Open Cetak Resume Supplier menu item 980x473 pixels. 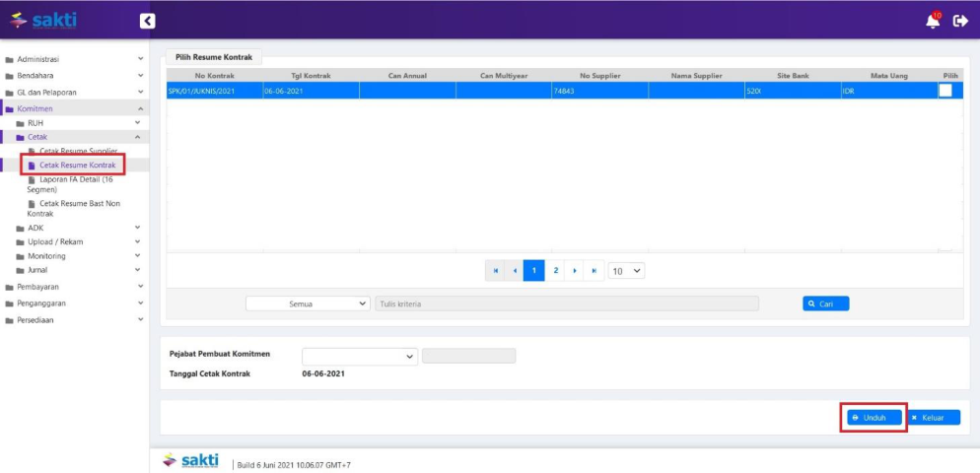point(78,151)
